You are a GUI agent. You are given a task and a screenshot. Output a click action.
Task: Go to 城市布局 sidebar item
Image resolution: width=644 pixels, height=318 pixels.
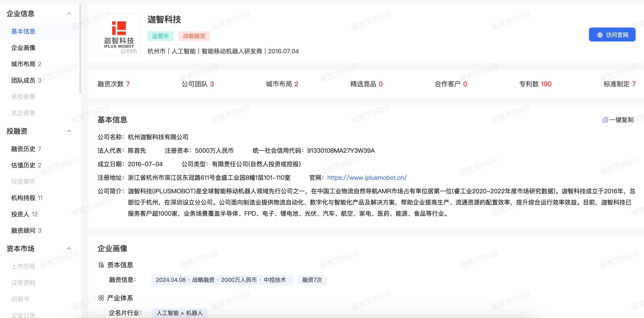pyautogui.click(x=26, y=64)
